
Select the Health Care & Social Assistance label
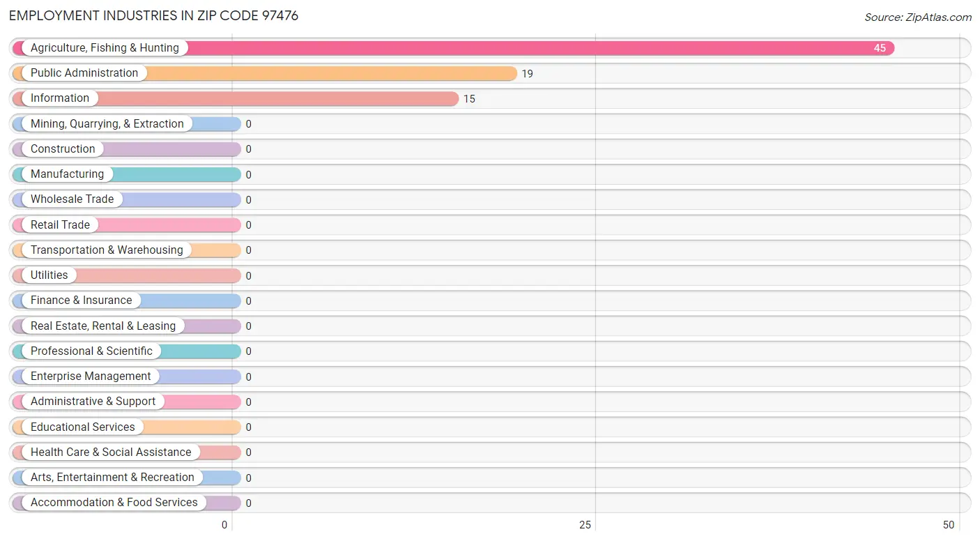point(111,452)
